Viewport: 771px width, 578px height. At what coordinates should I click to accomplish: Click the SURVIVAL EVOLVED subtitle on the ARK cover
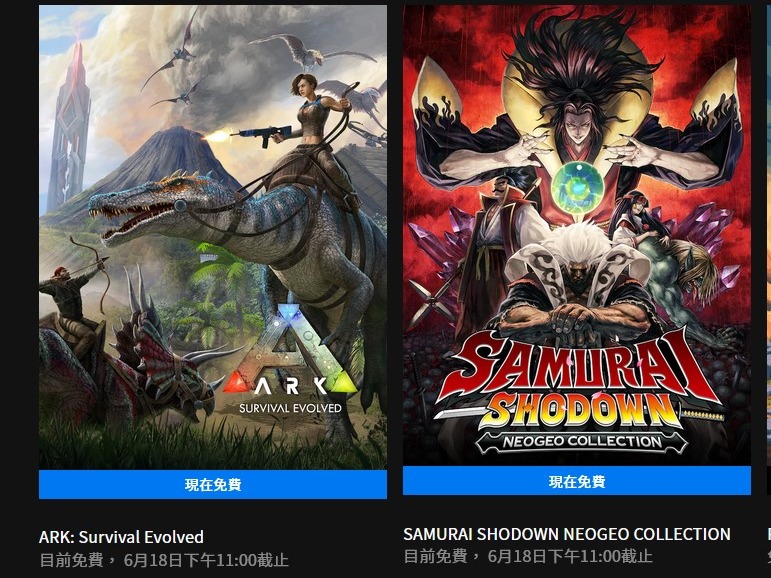click(290, 408)
